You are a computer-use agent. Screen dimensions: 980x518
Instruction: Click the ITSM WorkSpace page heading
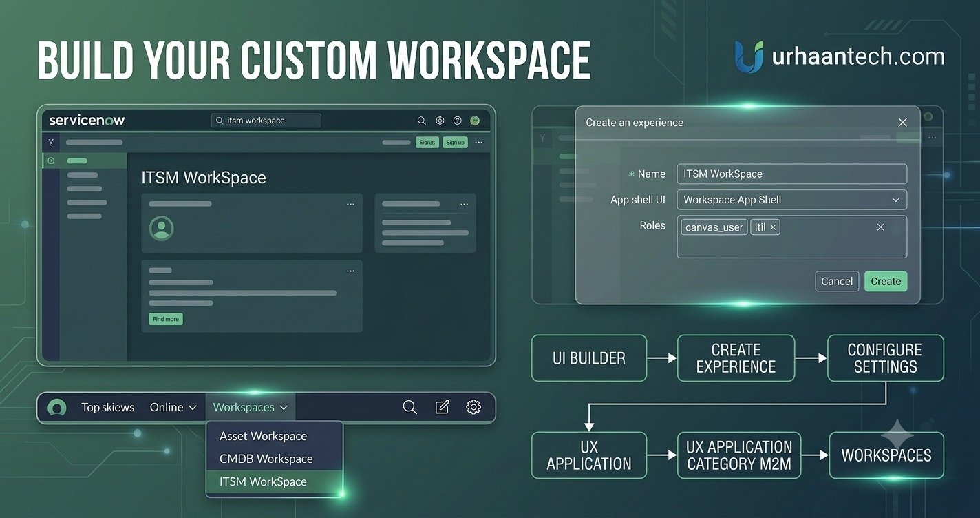pyautogui.click(x=204, y=178)
